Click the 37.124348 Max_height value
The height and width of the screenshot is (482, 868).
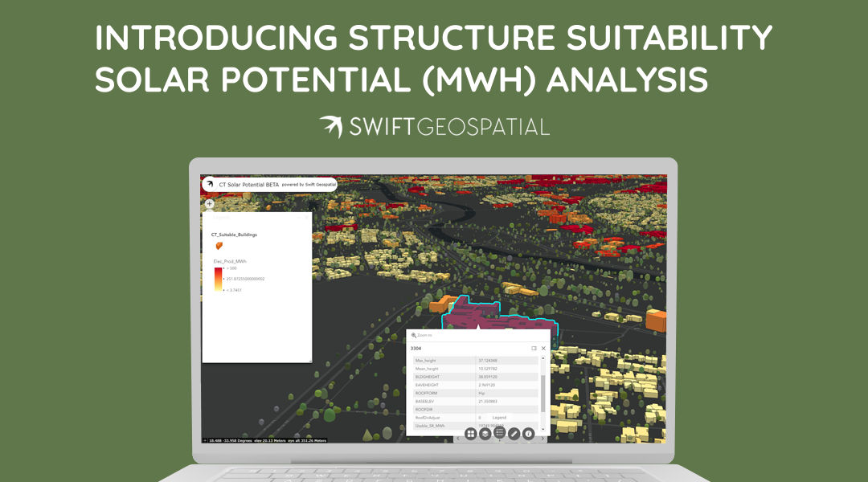[488, 360]
